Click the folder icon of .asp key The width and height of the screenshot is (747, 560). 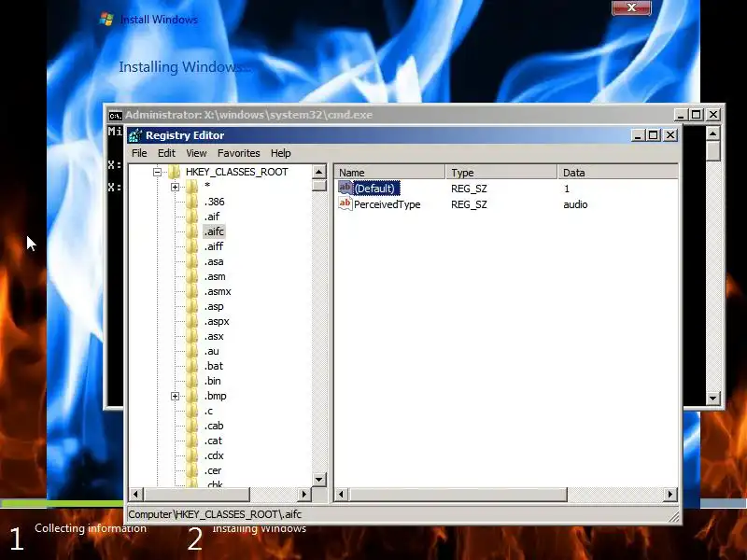pyautogui.click(x=191, y=307)
